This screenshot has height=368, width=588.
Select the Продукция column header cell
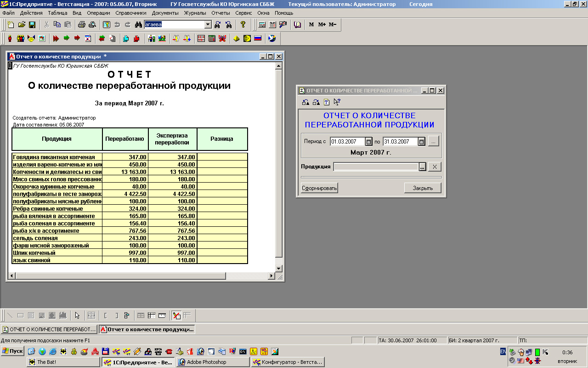pos(57,139)
